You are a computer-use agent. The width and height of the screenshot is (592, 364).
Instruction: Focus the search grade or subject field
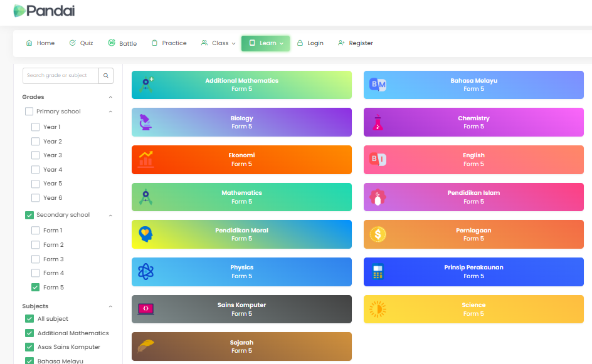point(60,76)
